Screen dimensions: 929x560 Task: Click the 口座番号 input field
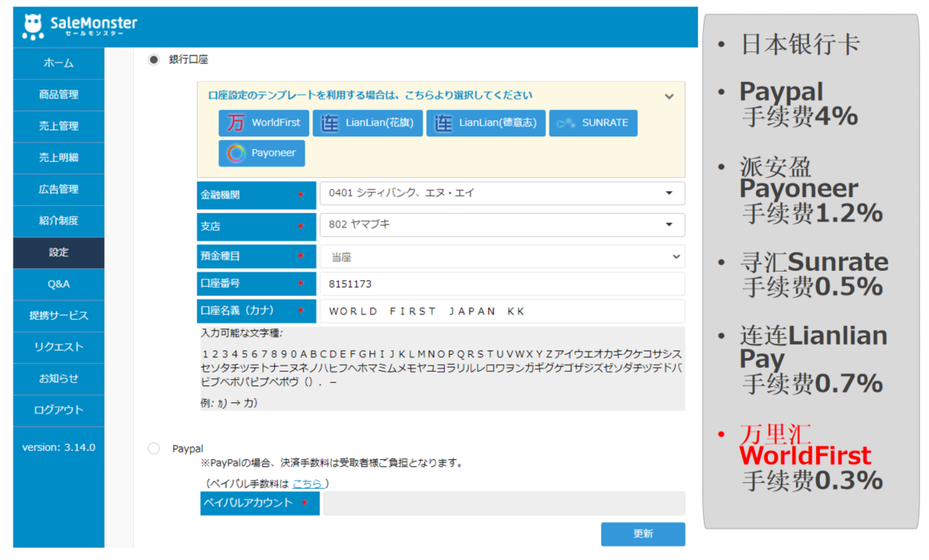tap(503, 284)
